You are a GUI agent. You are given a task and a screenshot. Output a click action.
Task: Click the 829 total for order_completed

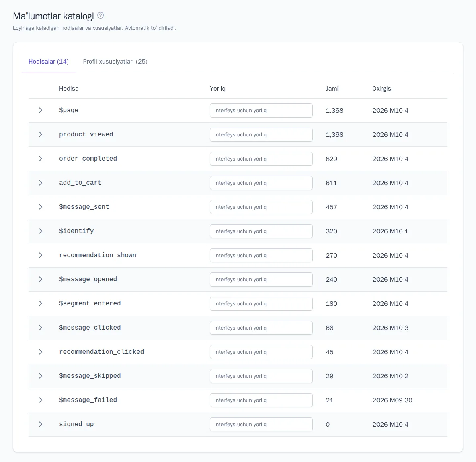pos(332,159)
